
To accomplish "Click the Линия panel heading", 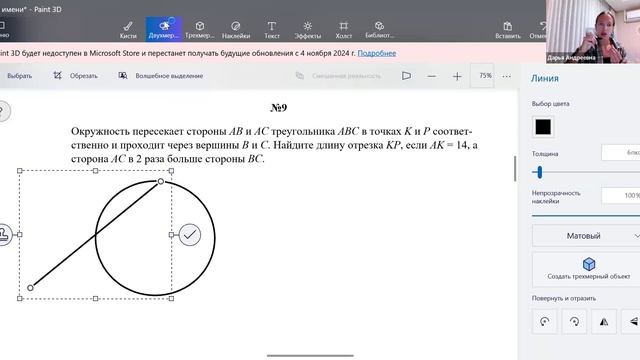I will [544, 78].
